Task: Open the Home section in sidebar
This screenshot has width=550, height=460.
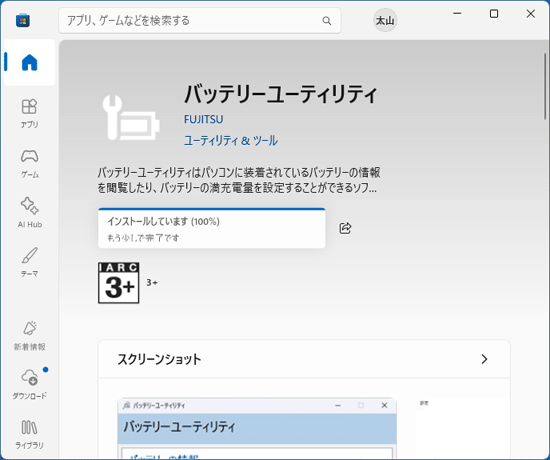Action: pyautogui.click(x=29, y=62)
